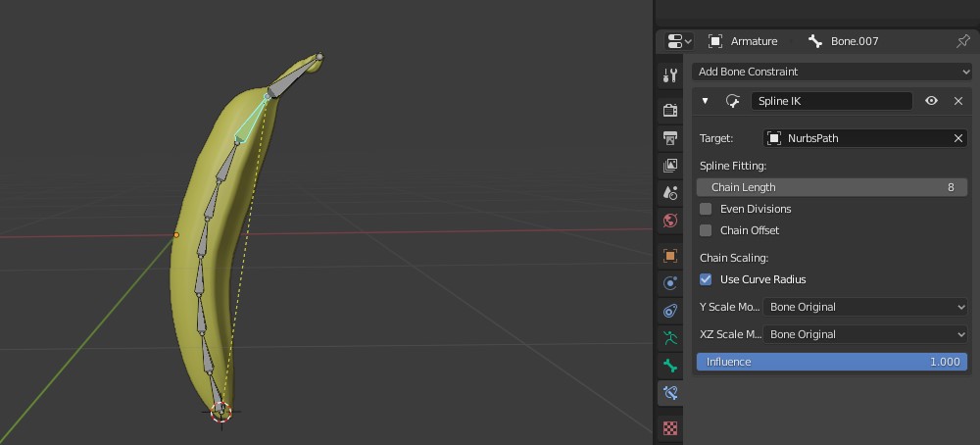The width and height of the screenshot is (980, 445).
Task: Toggle the pin icon in properties header
Action: (963, 41)
